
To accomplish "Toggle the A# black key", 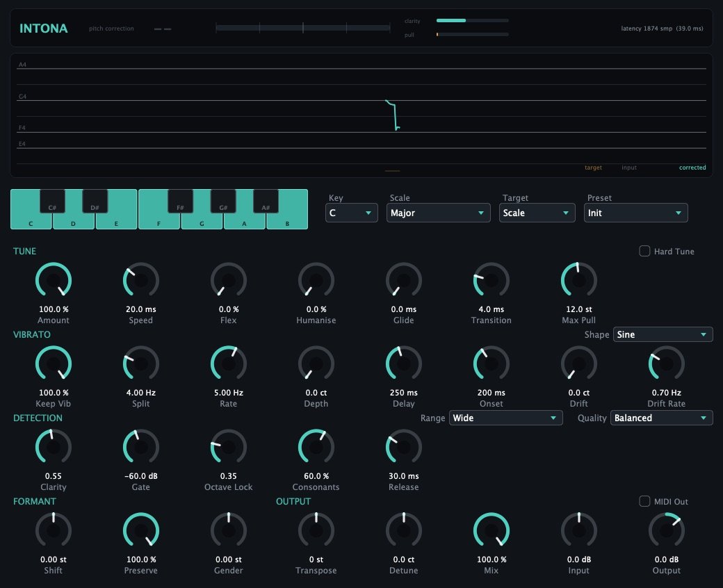I will pyautogui.click(x=266, y=201).
